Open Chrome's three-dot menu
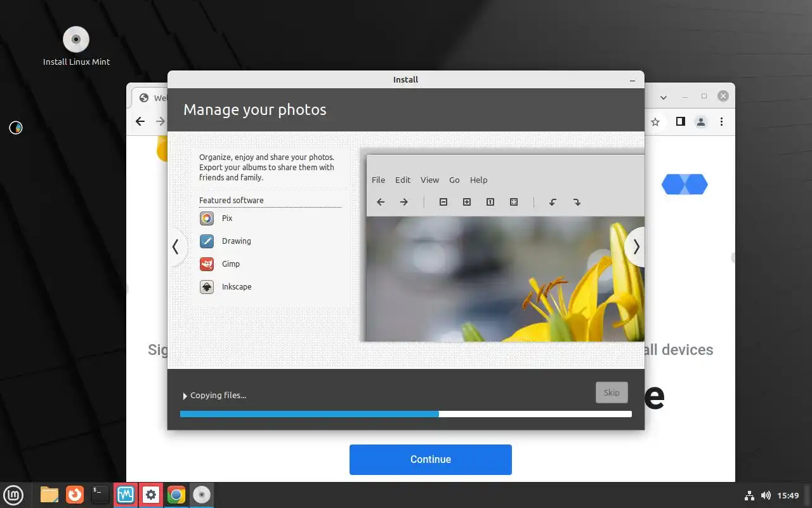The height and width of the screenshot is (508, 812). coord(722,121)
